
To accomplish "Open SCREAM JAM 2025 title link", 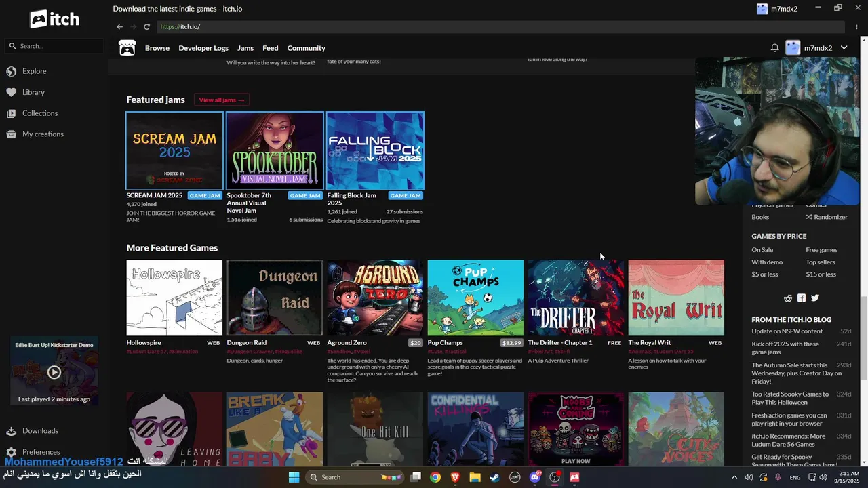I will point(155,195).
